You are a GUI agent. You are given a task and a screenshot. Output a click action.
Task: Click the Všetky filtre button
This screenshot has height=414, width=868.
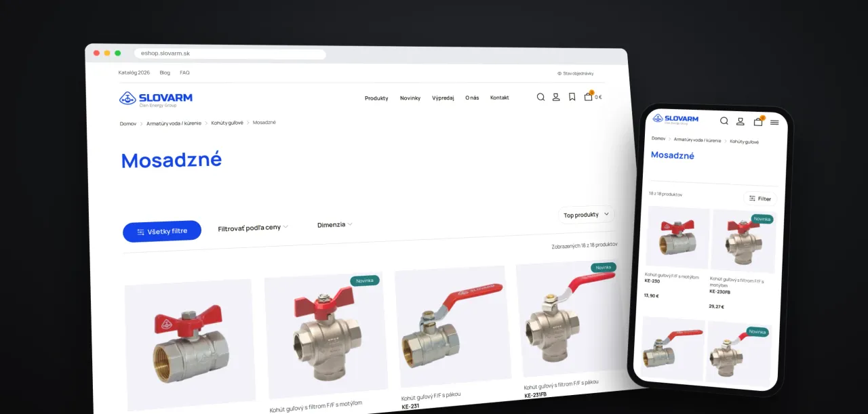[x=162, y=231]
